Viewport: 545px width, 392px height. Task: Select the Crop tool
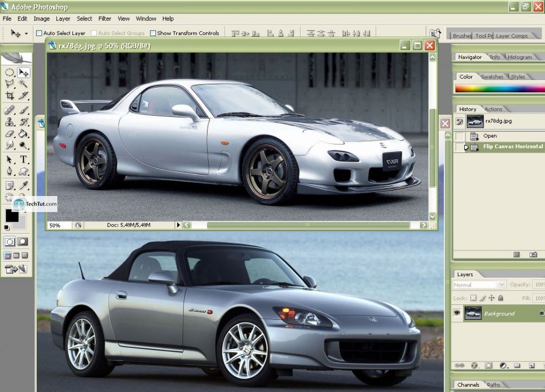pos(9,95)
